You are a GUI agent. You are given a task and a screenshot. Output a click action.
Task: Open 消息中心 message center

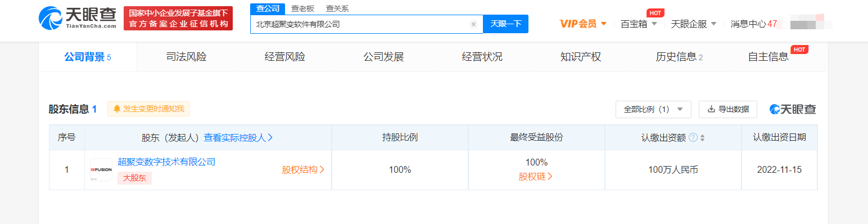tap(753, 24)
